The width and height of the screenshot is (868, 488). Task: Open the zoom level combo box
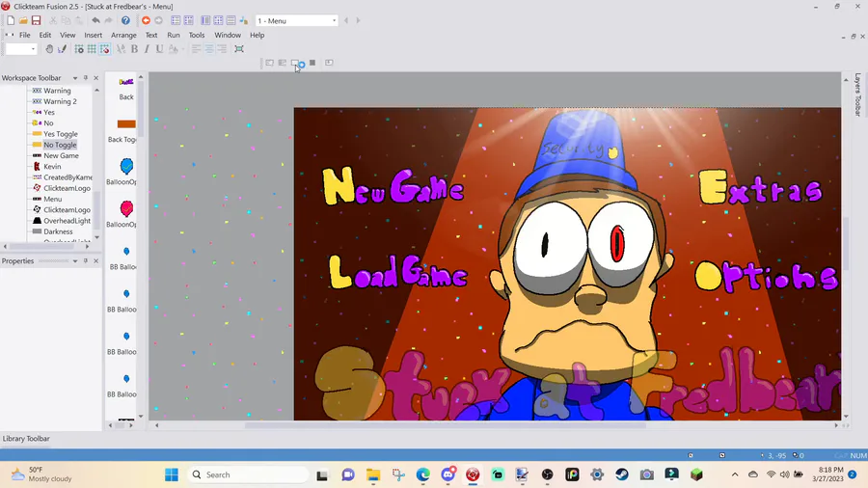(21, 48)
